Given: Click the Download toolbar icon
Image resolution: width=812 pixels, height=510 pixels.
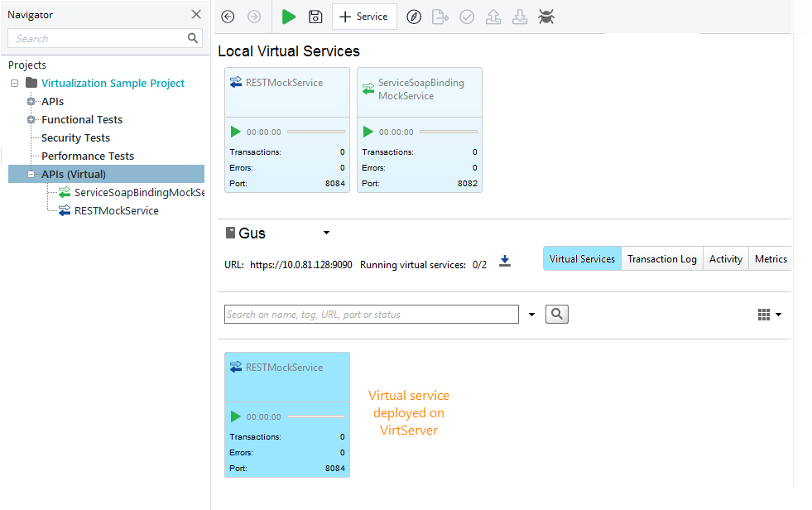Looking at the screenshot, I should click(x=520, y=17).
